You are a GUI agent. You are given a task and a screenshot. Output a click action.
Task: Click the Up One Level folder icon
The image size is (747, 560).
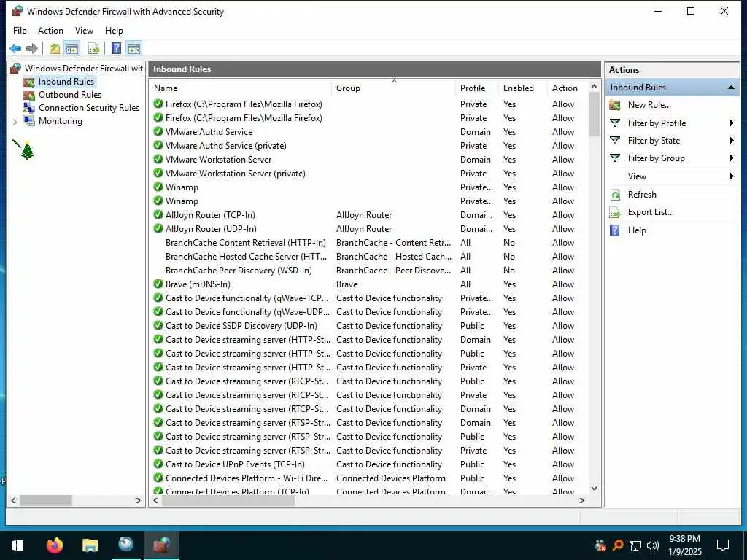55,48
